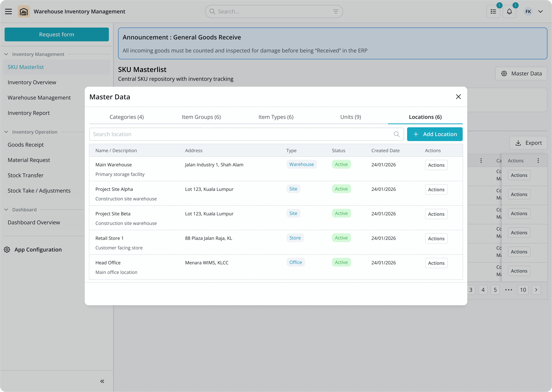Switch to the Categories (4) tab
Image resolution: width=552 pixels, height=392 pixels.
click(127, 117)
